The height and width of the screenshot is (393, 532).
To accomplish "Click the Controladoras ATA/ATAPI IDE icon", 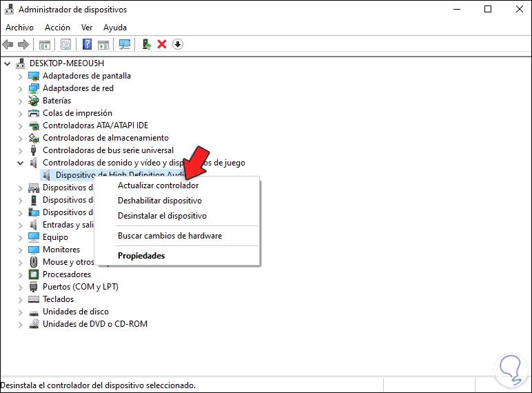I will [x=34, y=125].
